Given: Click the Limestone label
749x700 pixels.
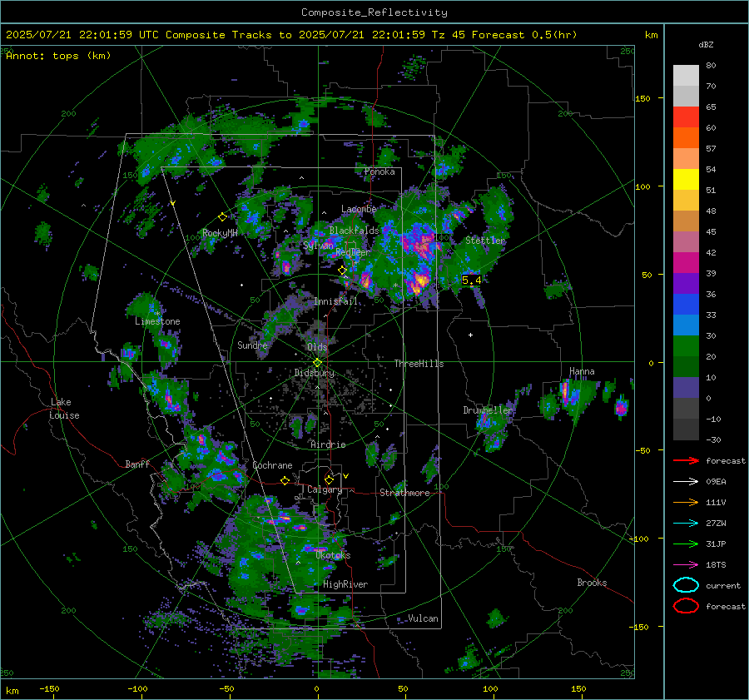Looking at the screenshot, I should click(157, 321).
